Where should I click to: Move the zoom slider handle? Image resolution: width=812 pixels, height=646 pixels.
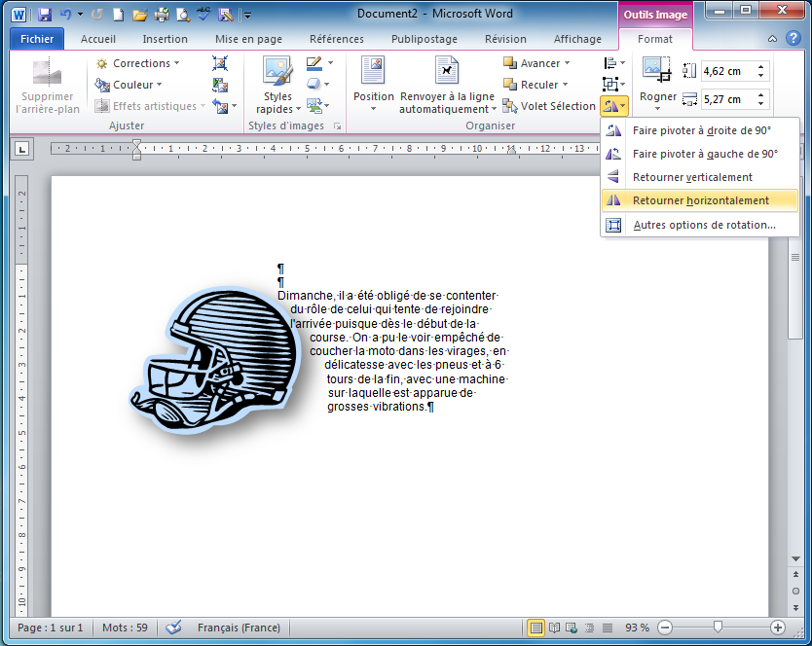pos(718,628)
